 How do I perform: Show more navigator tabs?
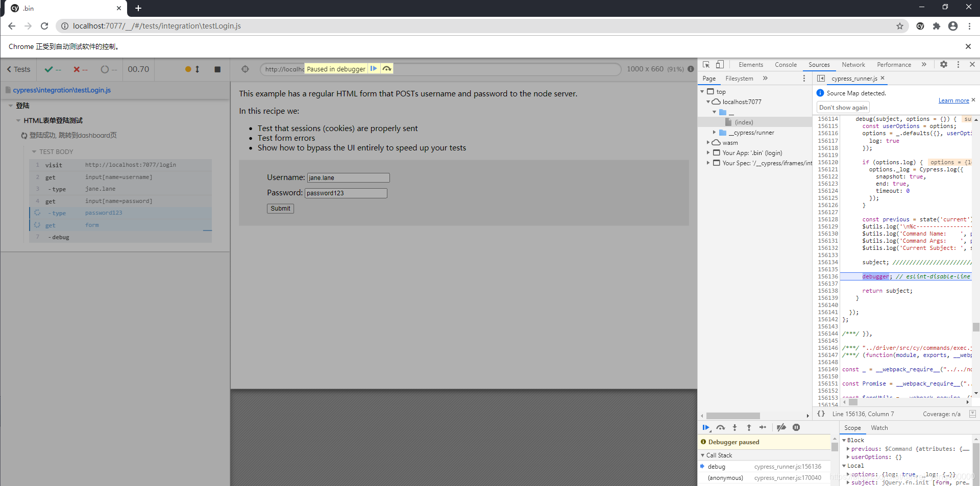pos(765,79)
